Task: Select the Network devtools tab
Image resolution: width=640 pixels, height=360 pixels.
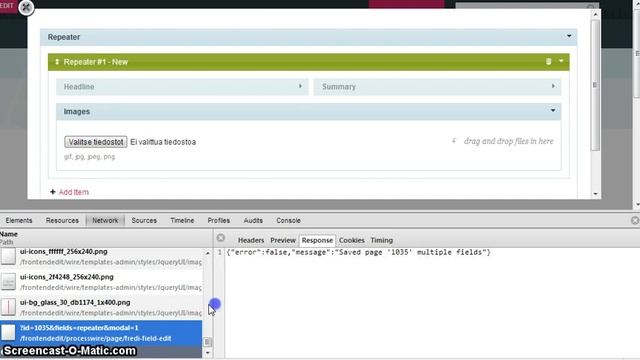Action: (x=105, y=220)
